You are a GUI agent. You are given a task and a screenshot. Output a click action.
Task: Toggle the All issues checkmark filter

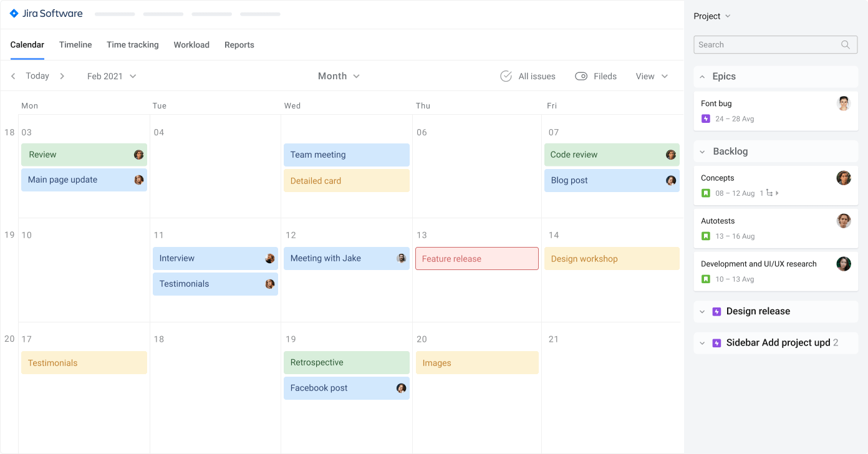click(506, 75)
